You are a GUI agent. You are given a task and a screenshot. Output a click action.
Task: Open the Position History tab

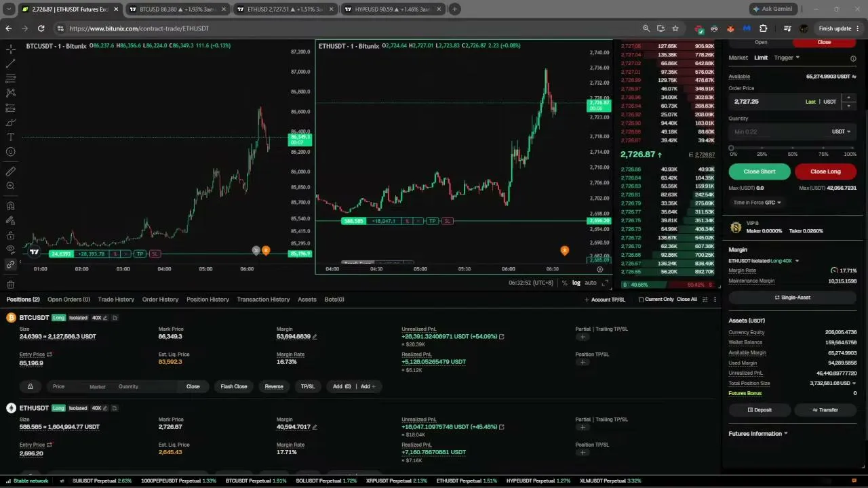[x=208, y=300]
